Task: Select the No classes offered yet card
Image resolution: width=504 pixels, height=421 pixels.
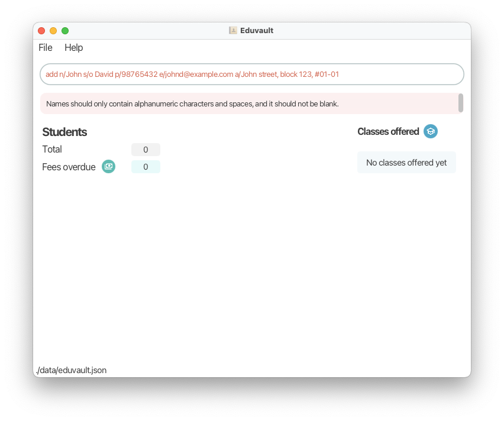Action: 406,163
